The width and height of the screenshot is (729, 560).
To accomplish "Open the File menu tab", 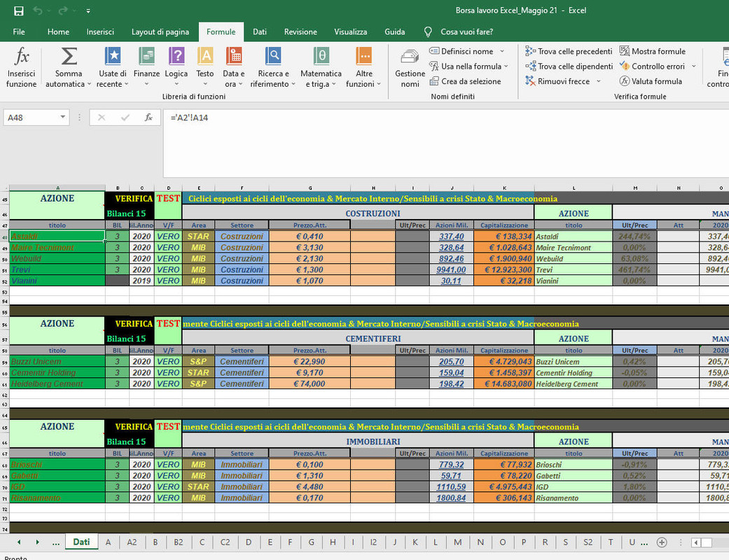I will pyautogui.click(x=19, y=31).
